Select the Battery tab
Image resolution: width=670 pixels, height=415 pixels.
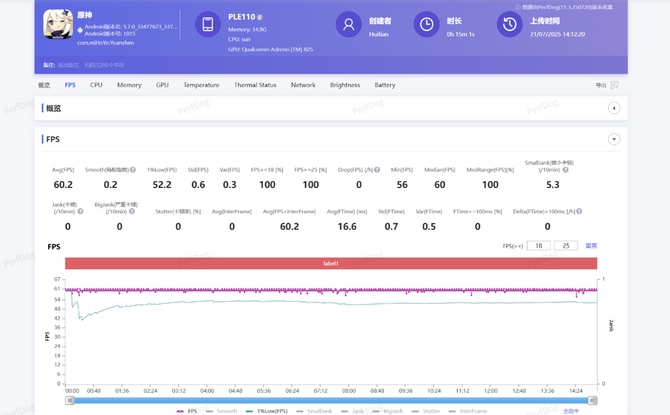pos(385,85)
